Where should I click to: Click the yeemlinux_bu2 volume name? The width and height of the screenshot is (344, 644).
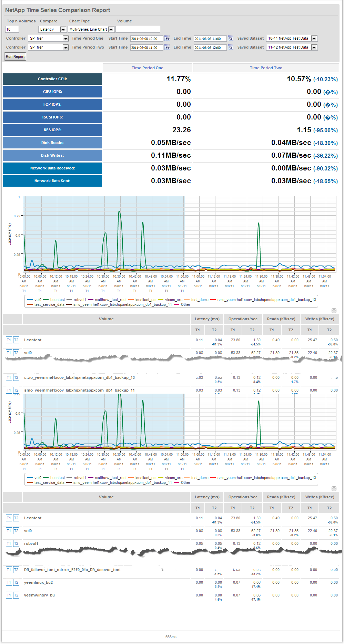click(38, 583)
